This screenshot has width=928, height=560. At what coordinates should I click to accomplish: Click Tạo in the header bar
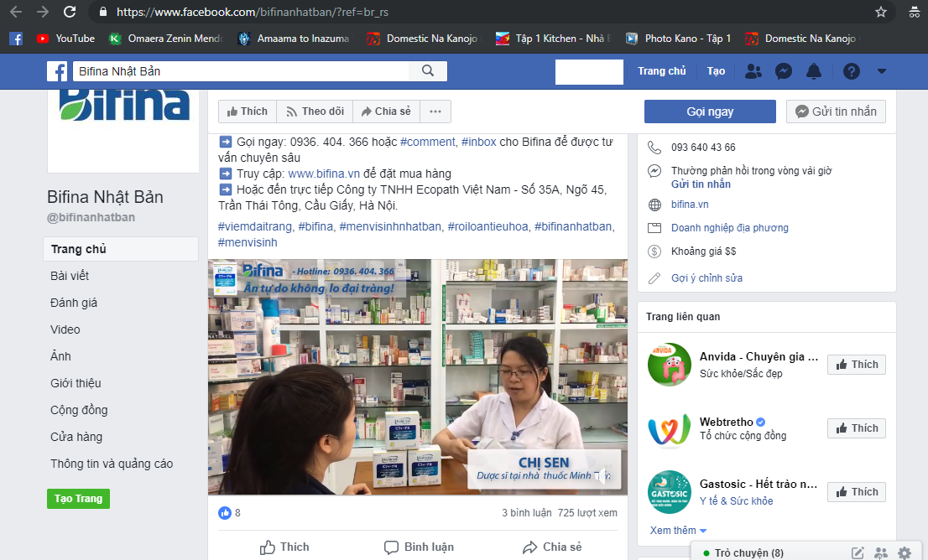pyautogui.click(x=716, y=71)
